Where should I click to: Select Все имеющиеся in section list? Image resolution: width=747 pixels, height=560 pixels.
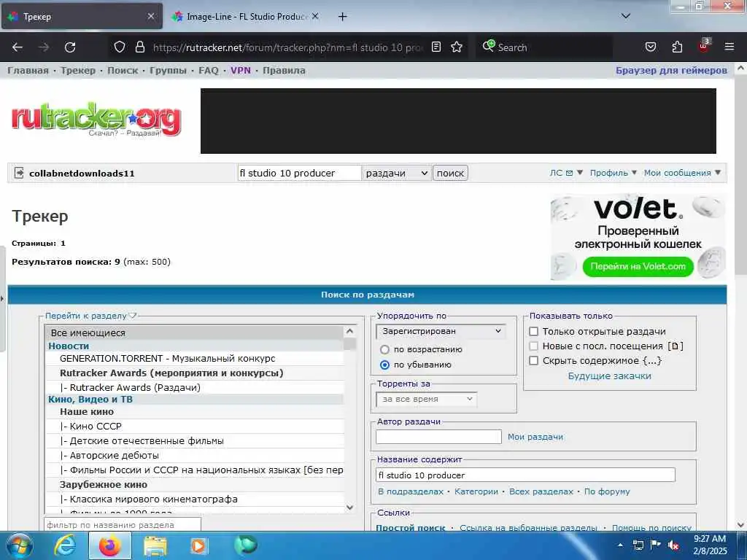point(194,332)
